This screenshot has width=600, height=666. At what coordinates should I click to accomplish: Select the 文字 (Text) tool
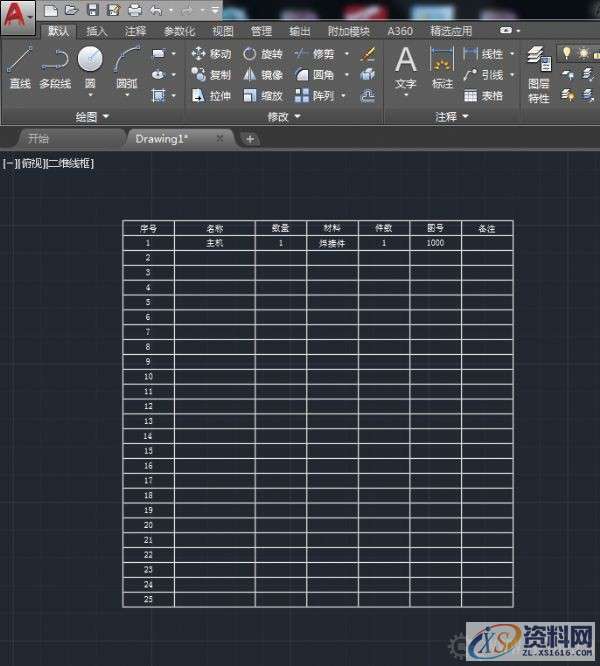click(x=406, y=68)
